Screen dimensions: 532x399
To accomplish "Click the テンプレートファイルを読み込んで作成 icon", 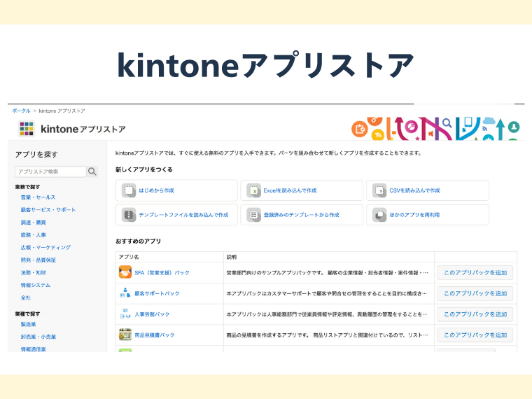I will (128, 215).
